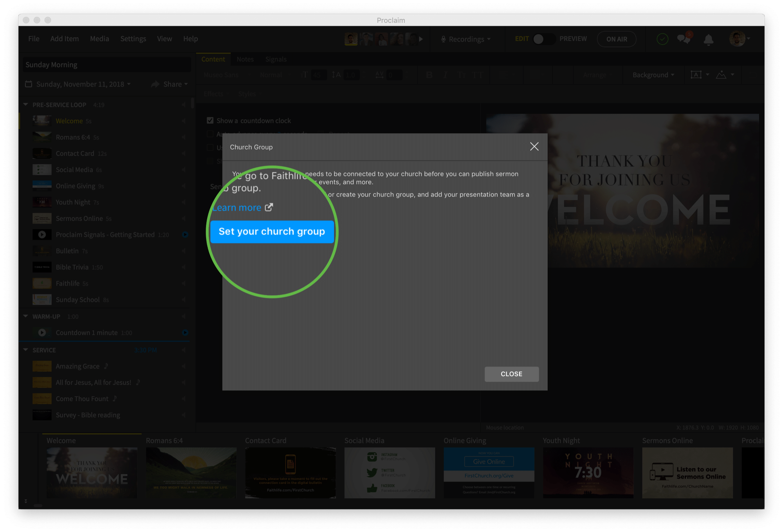783x532 pixels.
Task: Toggle Show a countdown clock checkbox
Action: tap(210, 120)
